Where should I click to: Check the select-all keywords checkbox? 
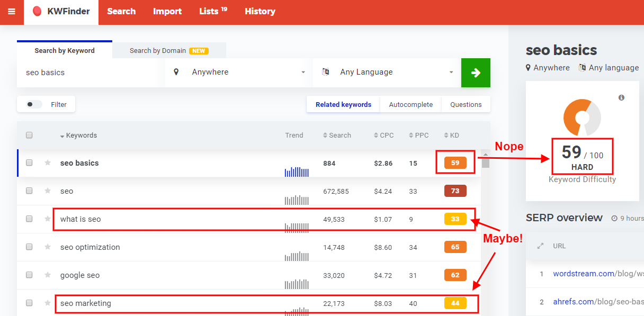pyautogui.click(x=29, y=136)
